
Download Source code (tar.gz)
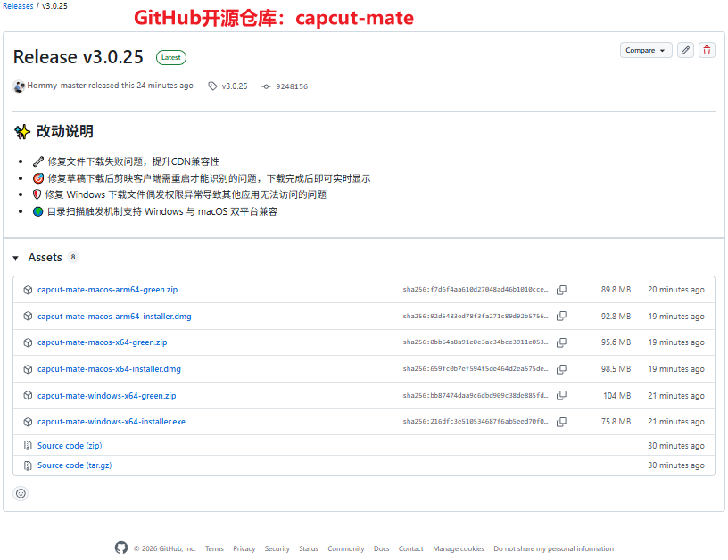74,465
